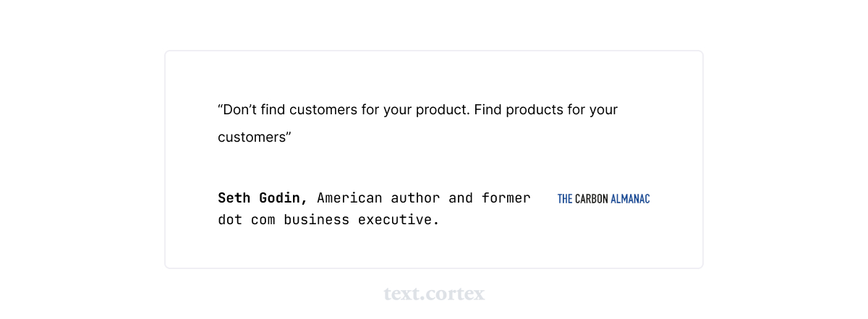Click the word Don't in the quote
This screenshot has width=868, height=319.
(237, 110)
